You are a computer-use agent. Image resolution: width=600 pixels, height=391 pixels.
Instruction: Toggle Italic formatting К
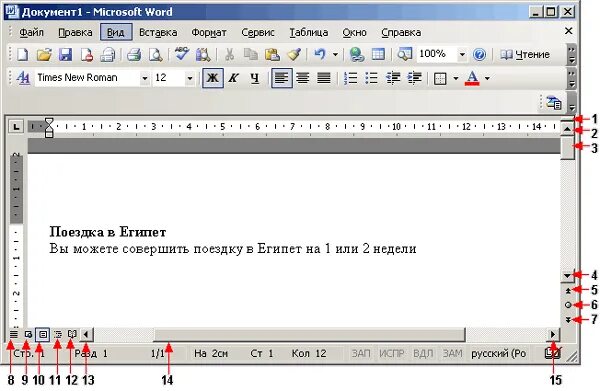(x=233, y=78)
